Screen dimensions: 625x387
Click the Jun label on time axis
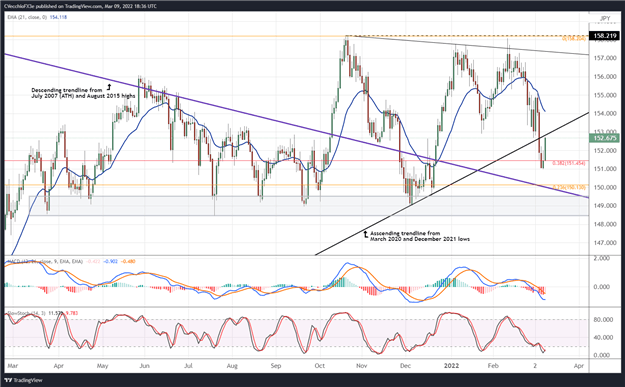tap(145, 366)
